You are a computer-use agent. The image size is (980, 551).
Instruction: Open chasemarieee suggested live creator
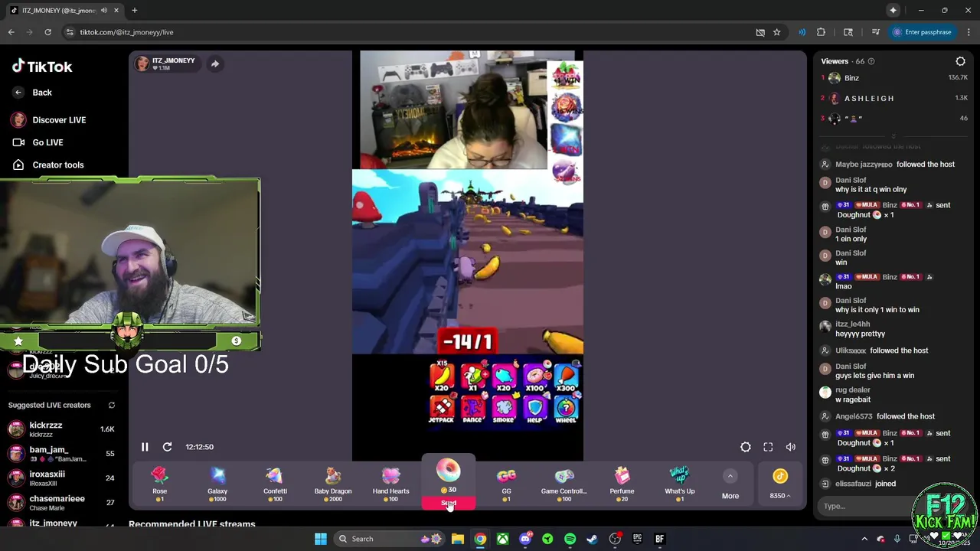61,502
